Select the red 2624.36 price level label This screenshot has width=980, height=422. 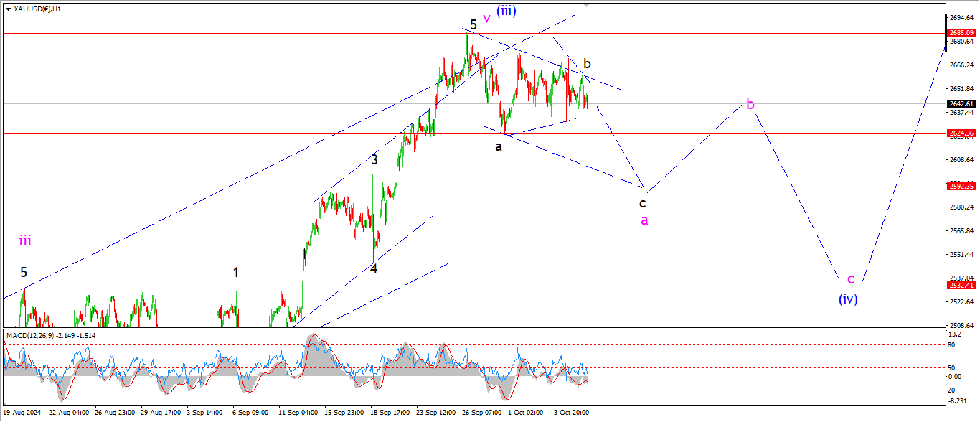961,133
